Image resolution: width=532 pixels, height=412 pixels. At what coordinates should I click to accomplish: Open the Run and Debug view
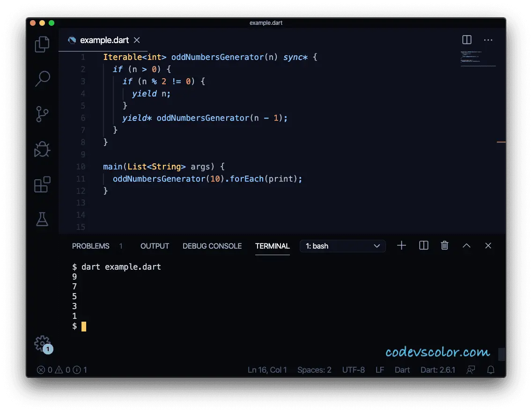click(x=42, y=149)
